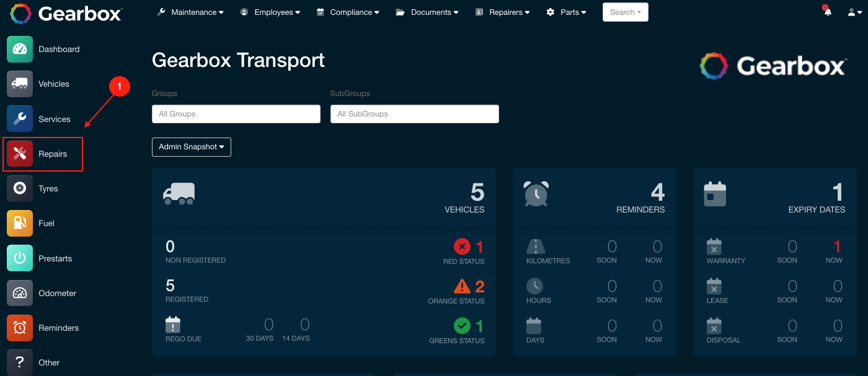Open the user account dropdown
Image resolution: width=868 pixels, height=376 pixels.
pos(854,12)
